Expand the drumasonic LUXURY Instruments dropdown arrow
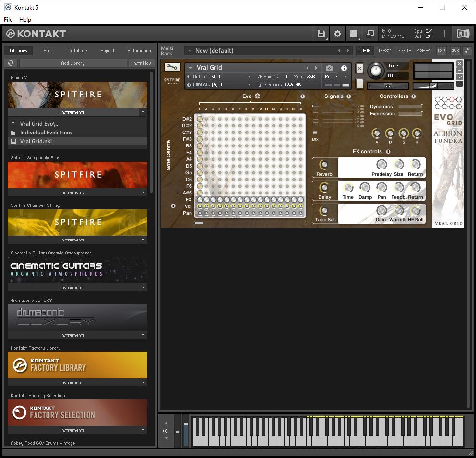The height and width of the screenshot is (458, 476). [143, 335]
